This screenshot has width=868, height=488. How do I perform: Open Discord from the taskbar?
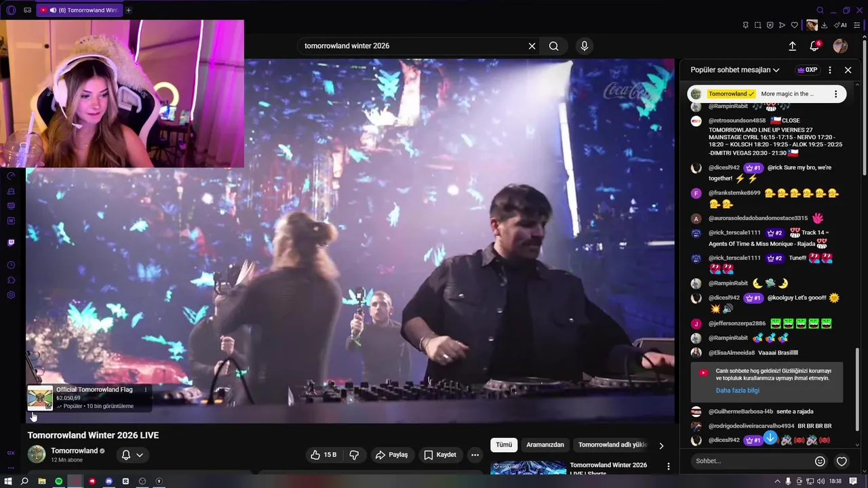[x=109, y=481]
